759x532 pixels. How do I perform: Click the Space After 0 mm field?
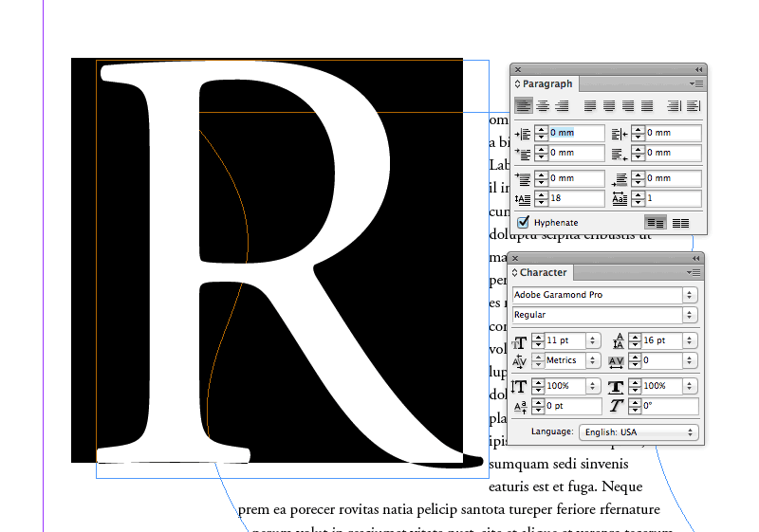(673, 178)
